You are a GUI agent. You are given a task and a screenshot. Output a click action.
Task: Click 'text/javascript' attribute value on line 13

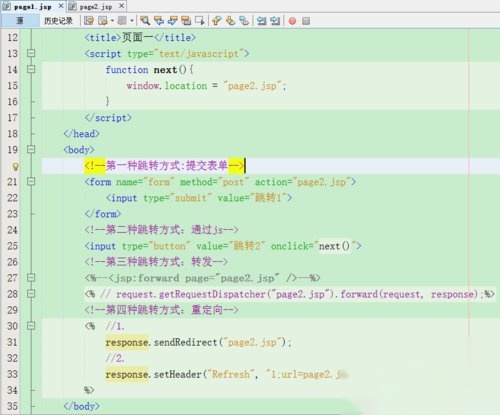199,54
